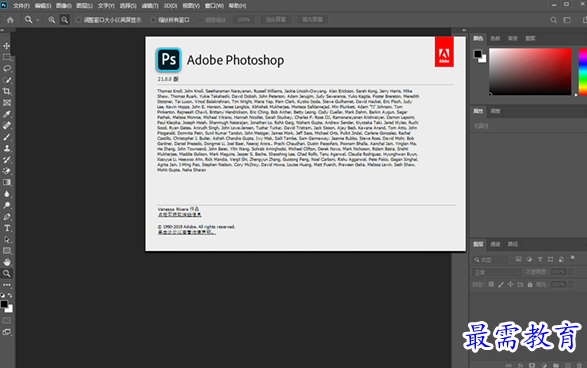Open the search icon in options bar

point(553,20)
